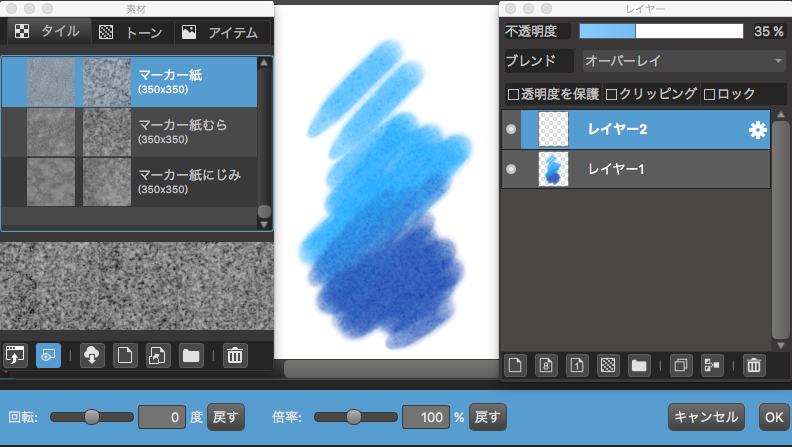Toggle visibility of レイヤー2
The height and width of the screenshot is (447, 792).
point(511,129)
